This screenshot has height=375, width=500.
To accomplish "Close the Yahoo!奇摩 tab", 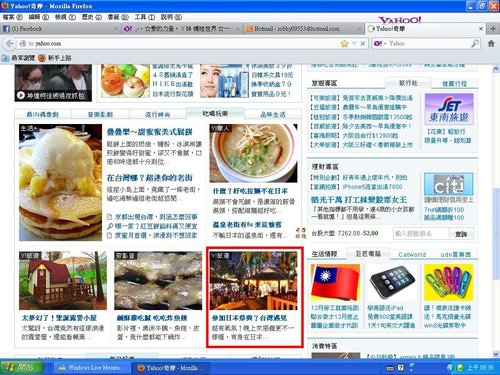I will pyautogui.click(x=481, y=29).
